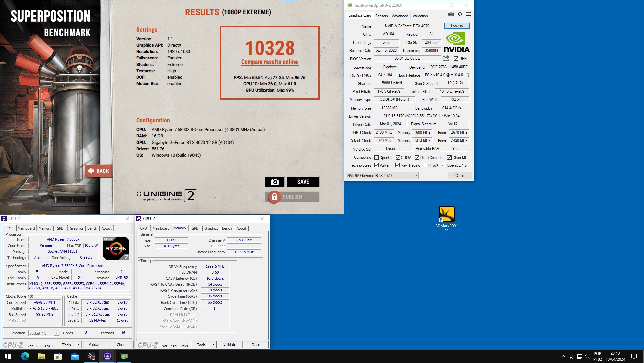Take a screenshot with Superposition camera button
Viewport: 644px width, 363px height.
point(274,182)
